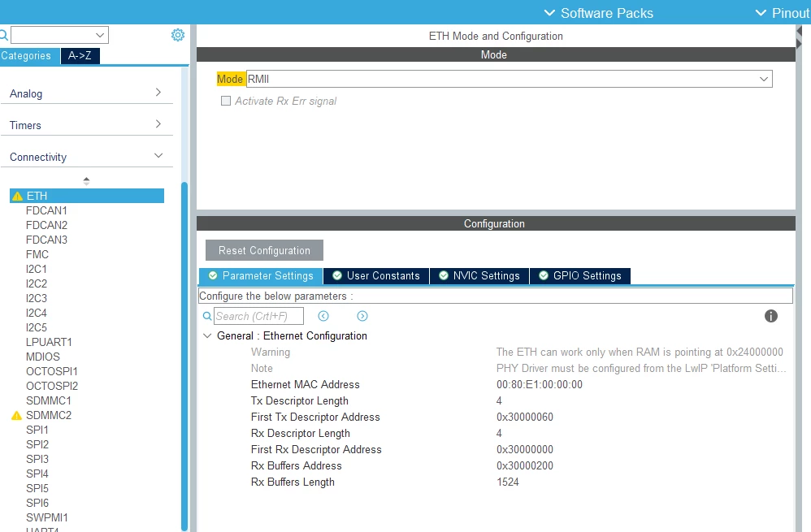Switch to the A->Z tab

click(x=80, y=55)
